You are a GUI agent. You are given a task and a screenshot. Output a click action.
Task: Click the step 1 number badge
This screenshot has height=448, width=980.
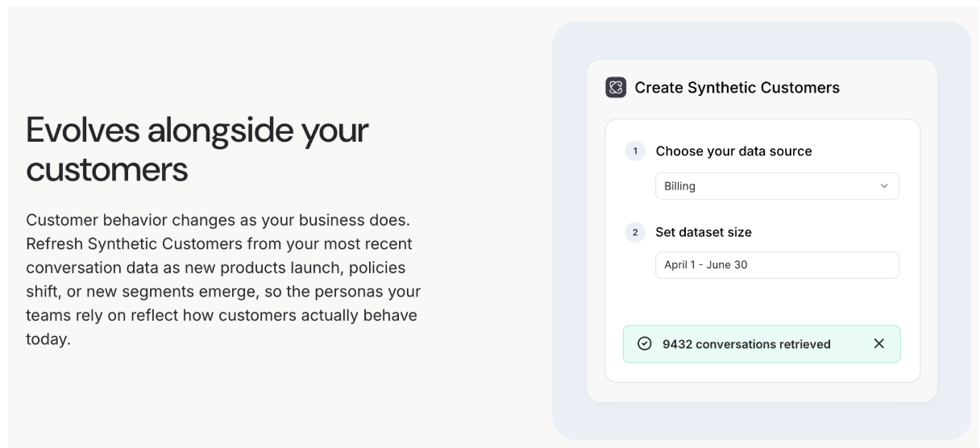point(635,151)
